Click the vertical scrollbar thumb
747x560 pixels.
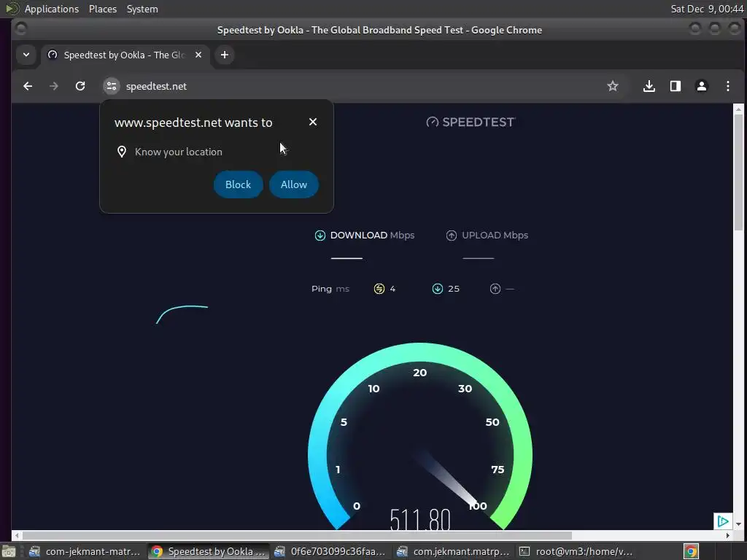click(x=738, y=172)
